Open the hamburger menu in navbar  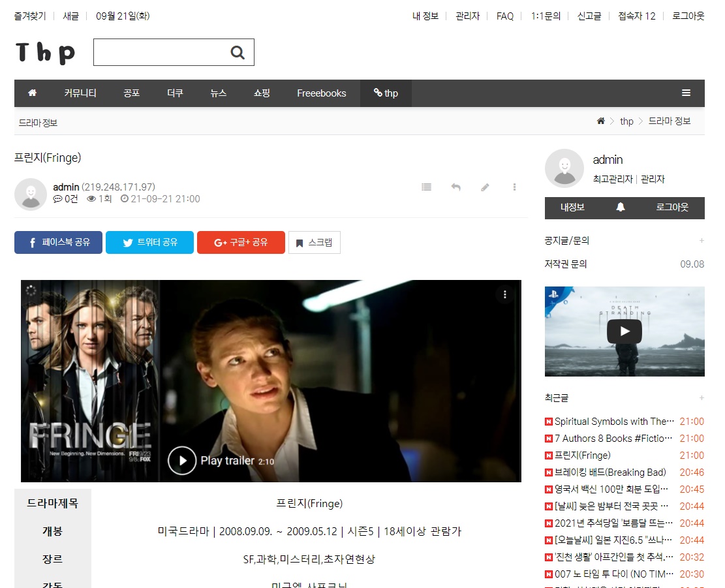point(686,93)
